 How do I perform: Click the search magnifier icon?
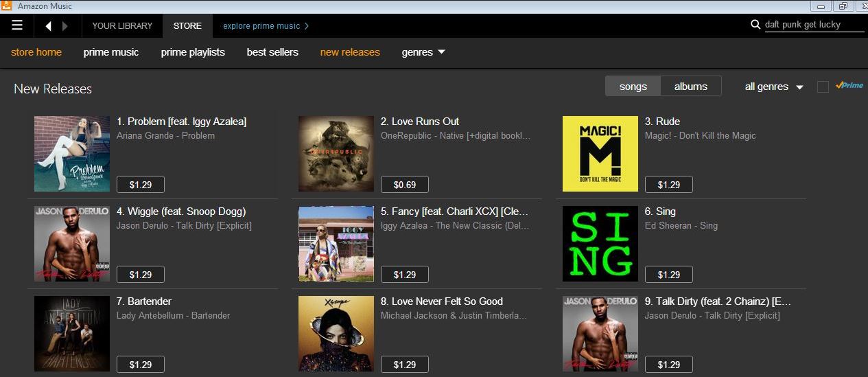[756, 25]
